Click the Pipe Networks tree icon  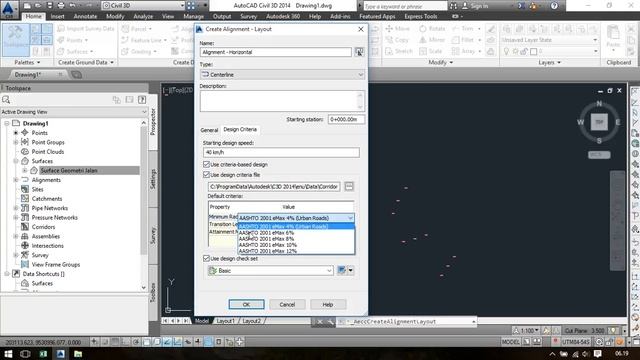25,208
